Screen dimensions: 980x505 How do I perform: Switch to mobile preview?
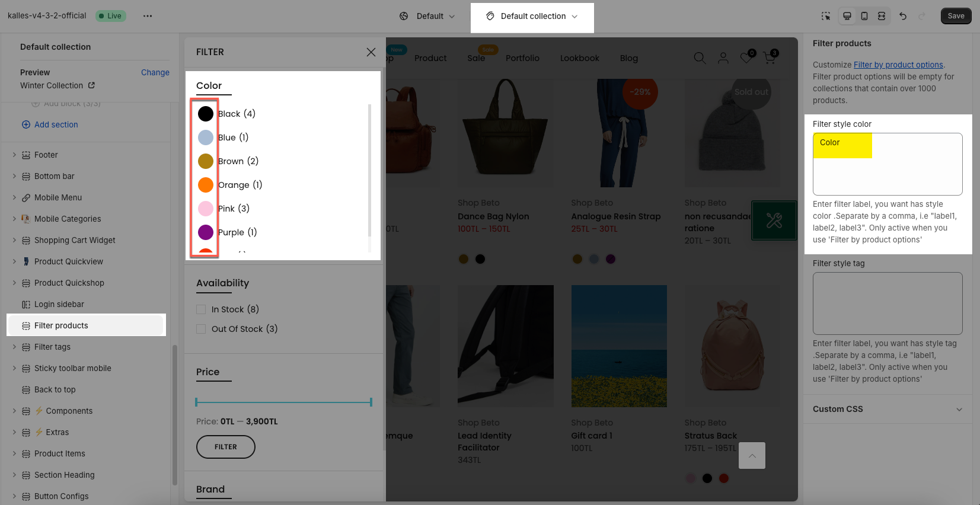pos(864,16)
